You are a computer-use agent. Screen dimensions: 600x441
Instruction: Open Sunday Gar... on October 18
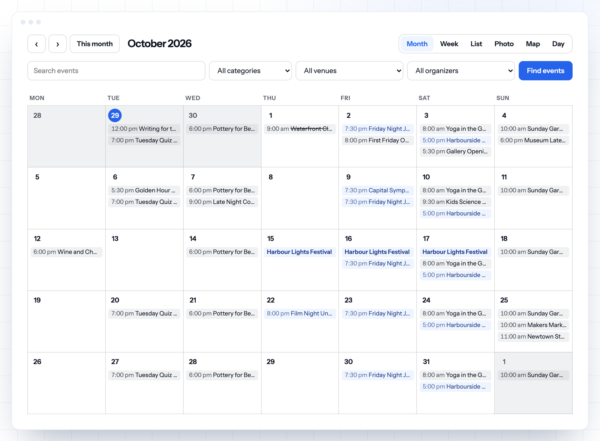tap(533, 252)
